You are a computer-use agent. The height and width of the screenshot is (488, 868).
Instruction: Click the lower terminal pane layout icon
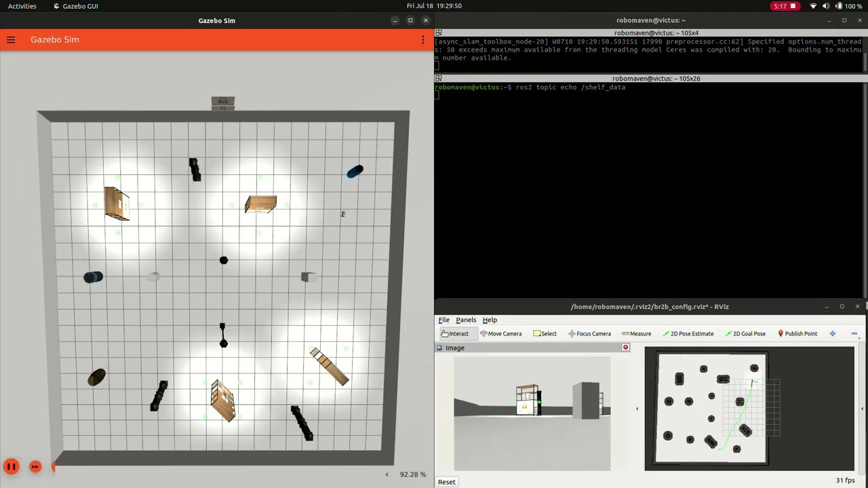point(439,79)
